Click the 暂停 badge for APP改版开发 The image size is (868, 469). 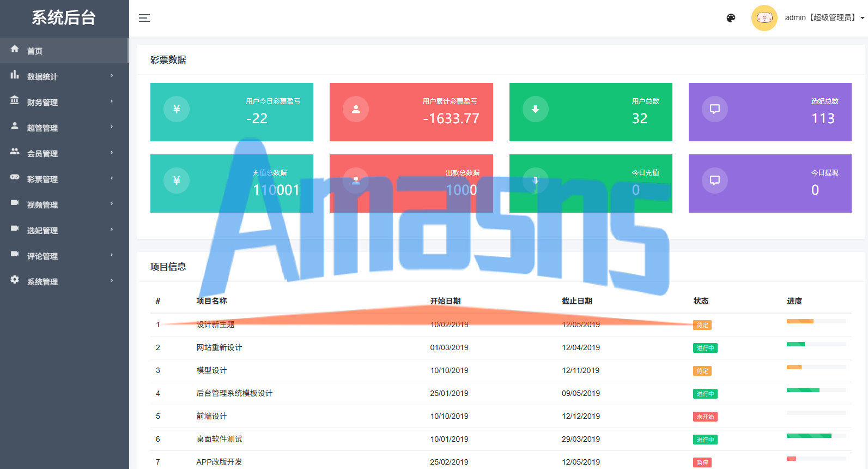tap(702, 462)
